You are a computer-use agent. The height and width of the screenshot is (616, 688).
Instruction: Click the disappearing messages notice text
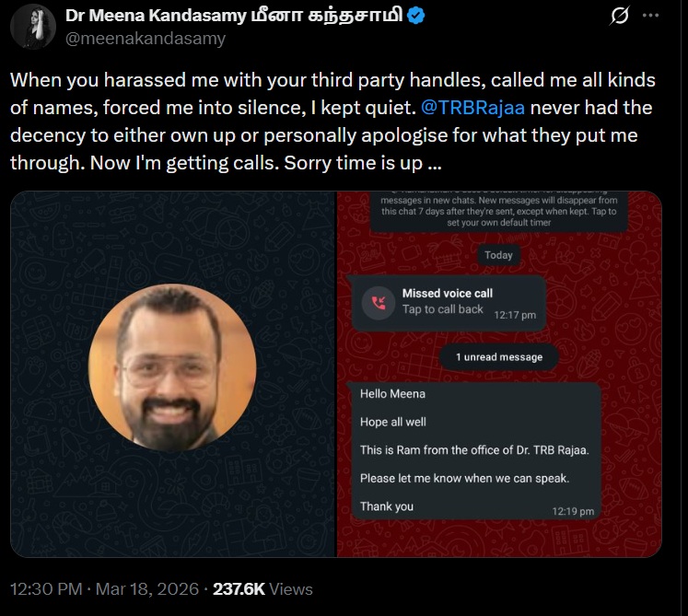[x=499, y=211]
